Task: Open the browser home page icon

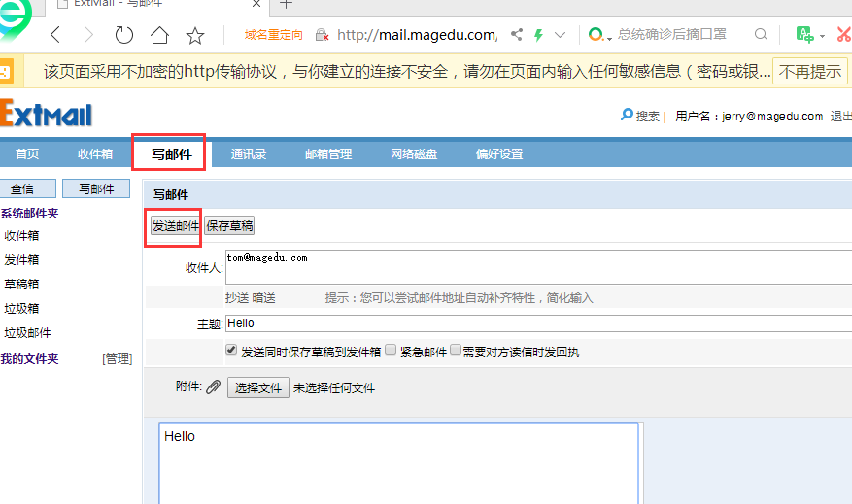Action: coord(159,35)
